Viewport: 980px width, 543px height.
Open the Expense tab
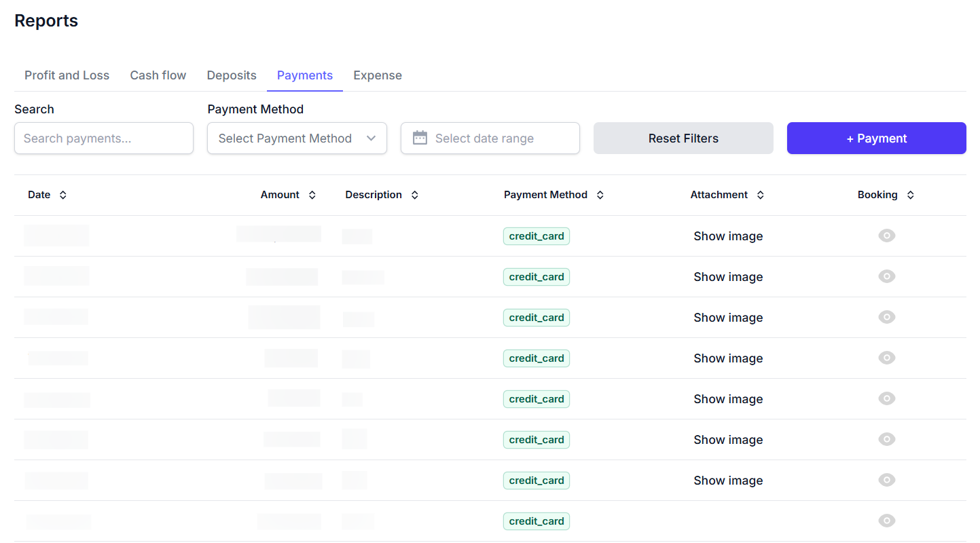point(378,75)
